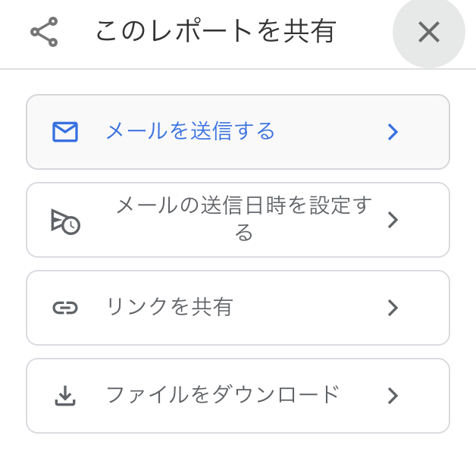Click the このレポートを共有 header title
Screen dimensions: 476x467
point(216,30)
